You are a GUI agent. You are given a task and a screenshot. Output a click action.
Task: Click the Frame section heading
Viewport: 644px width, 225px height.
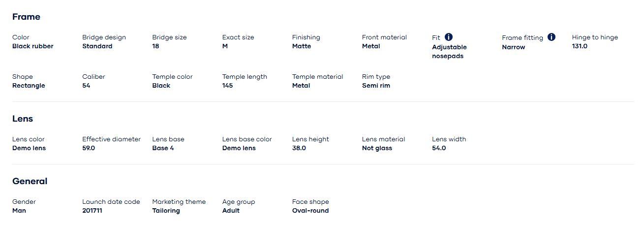(26, 17)
